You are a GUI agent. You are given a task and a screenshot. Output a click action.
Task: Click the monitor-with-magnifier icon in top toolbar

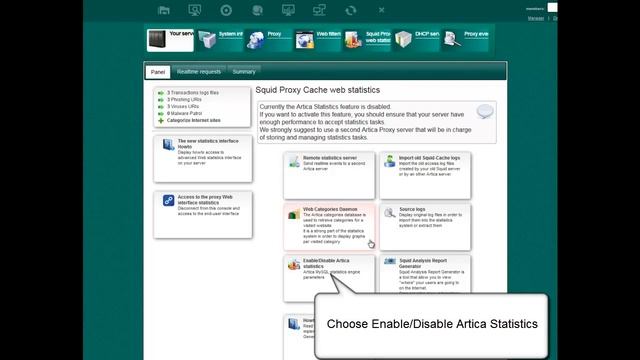pos(195,10)
